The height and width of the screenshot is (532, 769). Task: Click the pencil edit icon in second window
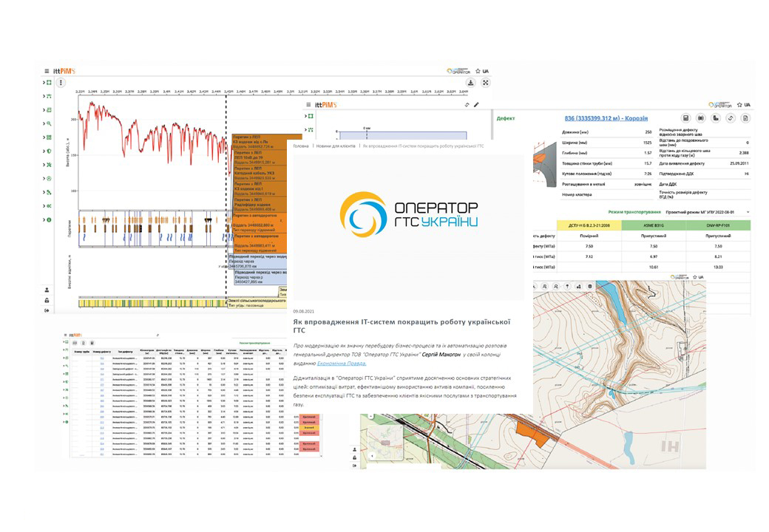477,105
